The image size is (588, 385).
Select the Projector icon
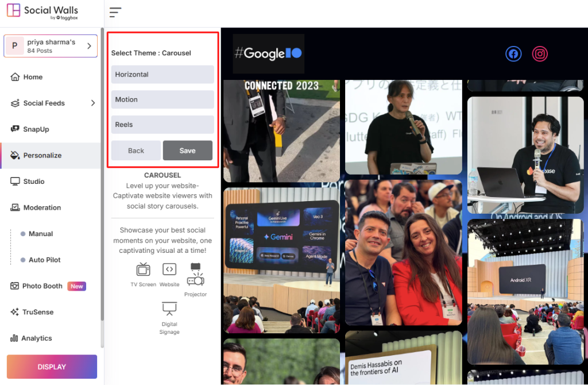(195, 275)
